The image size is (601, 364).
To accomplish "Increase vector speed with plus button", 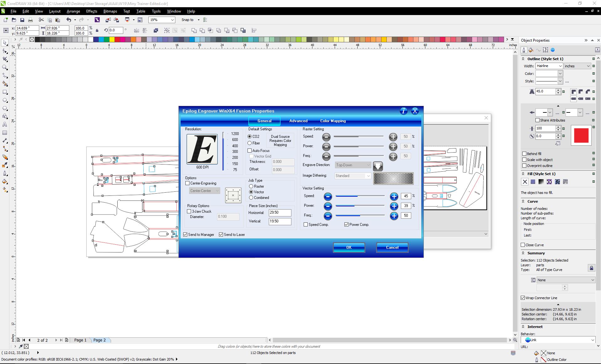I will (394, 196).
